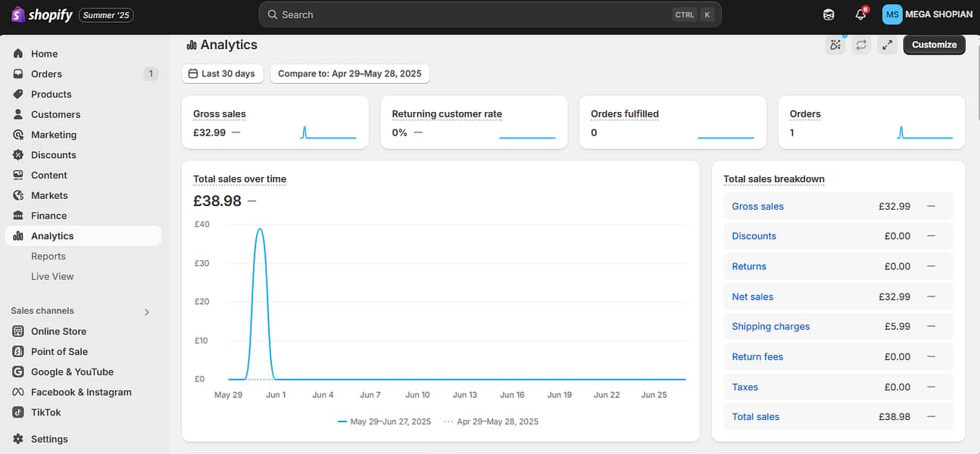Open the Returns link in breakdown
The image size is (980, 454).
pos(749,266)
